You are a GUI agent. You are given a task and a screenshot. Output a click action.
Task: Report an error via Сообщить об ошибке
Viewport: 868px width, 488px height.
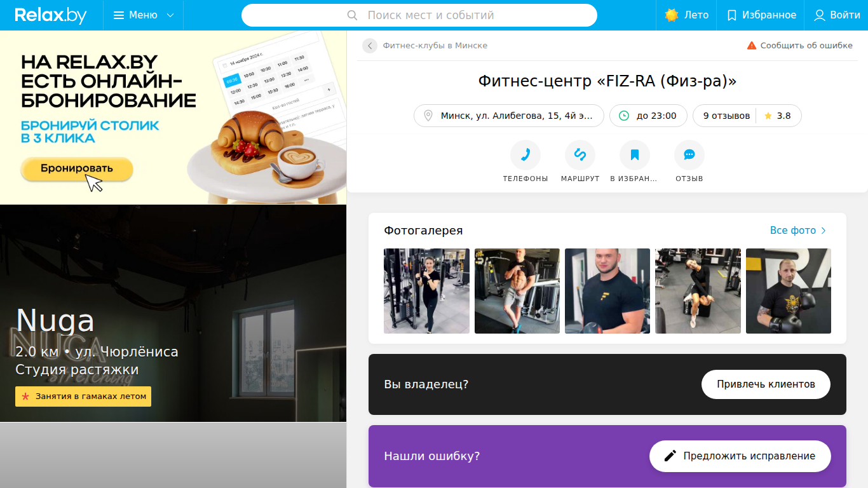[799, 46]
